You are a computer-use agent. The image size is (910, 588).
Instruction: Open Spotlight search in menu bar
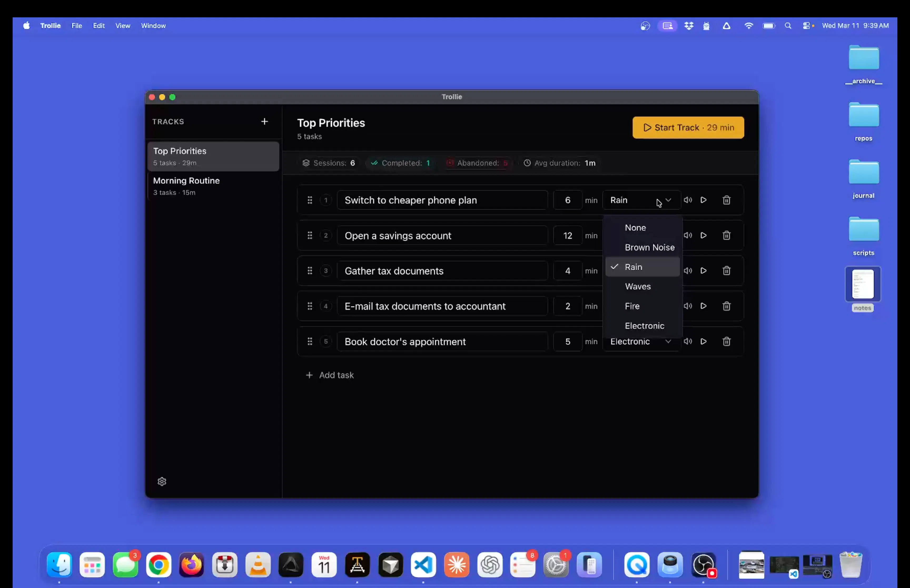click(788, 26)
